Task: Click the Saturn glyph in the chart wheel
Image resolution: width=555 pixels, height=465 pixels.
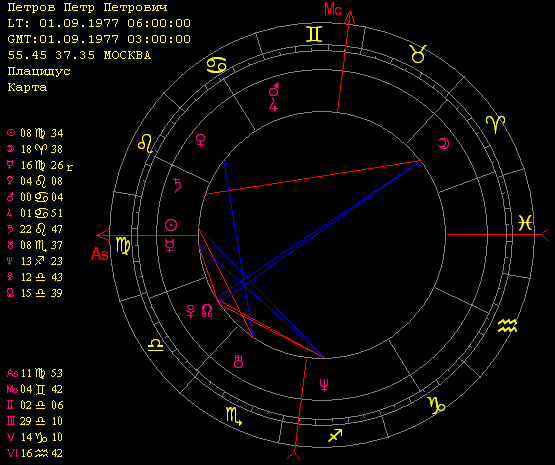Action: click(177, 185)
